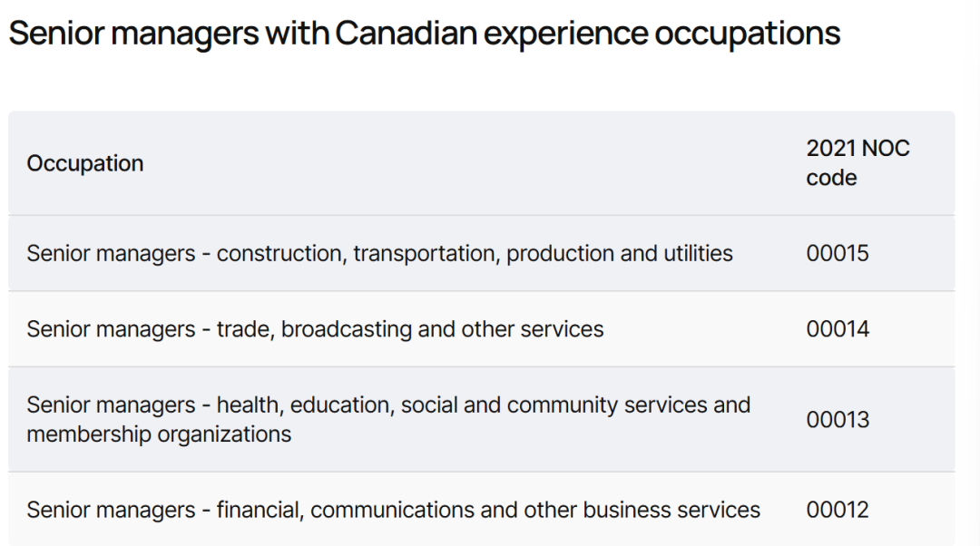
Task: Select the health, education, social and community occupation
Action: click(x=388, y=405)
